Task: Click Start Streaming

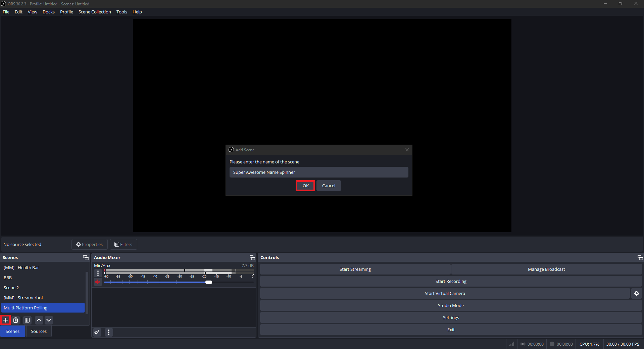Action: tap(355, 269)
